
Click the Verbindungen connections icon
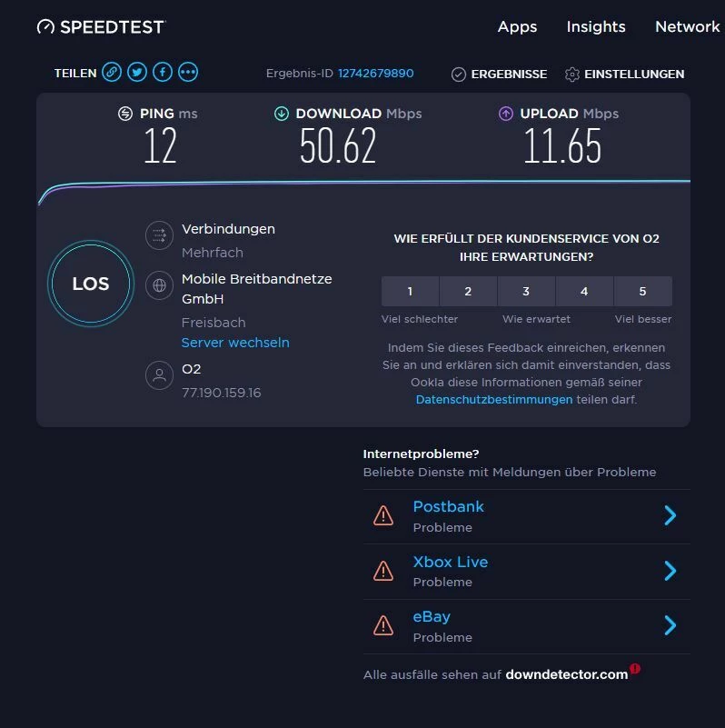[x=159, y=235]
